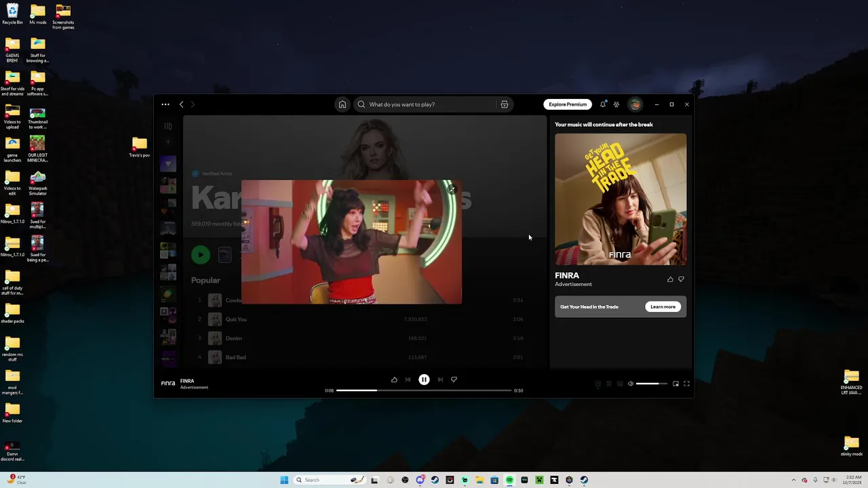Click the FINRA logo in the player bar
Viewport: 868px width, 488px height.
[168, 384]
